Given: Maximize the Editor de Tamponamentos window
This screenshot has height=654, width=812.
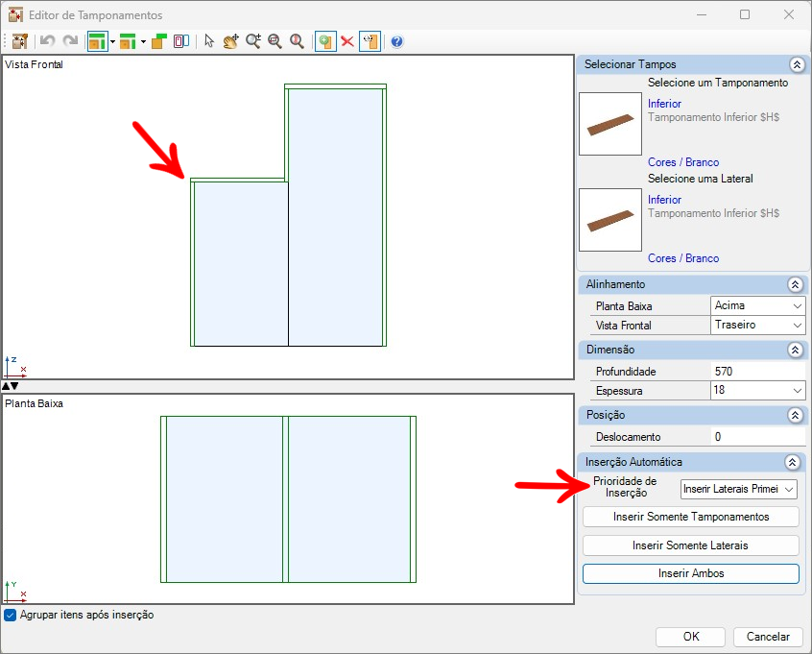Looking at the screenshot, I should pos(745,14).
